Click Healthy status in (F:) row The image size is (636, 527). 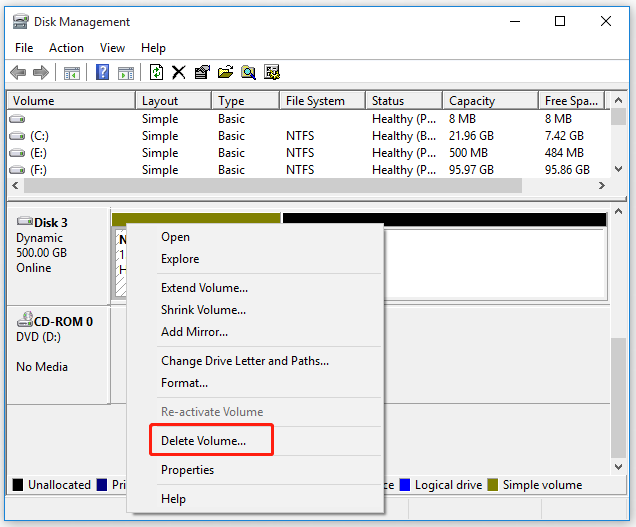(x=404, y=170)
